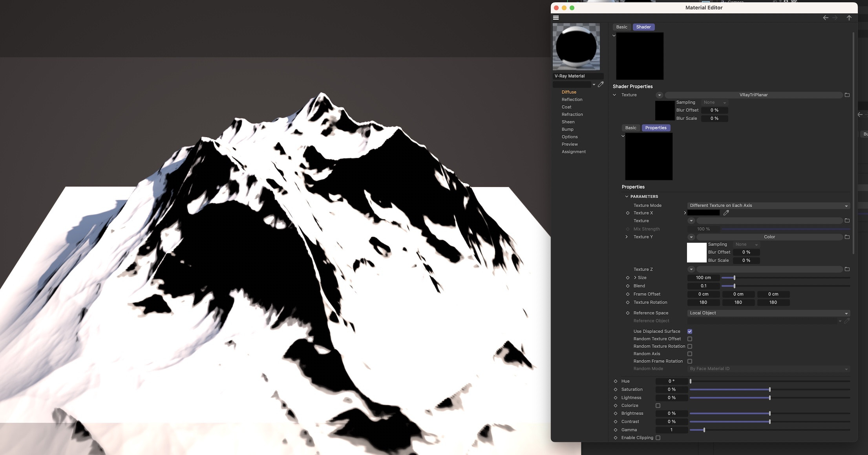This screenshot has height=455, width=868.
Task: Click the black Texture X color swatch
Action: coord(704,213)
